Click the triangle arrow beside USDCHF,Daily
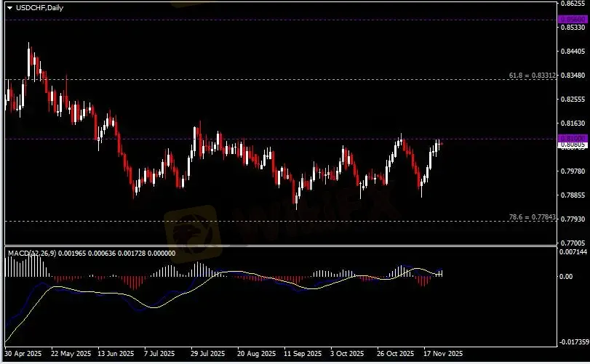 (x=10, y=7)
